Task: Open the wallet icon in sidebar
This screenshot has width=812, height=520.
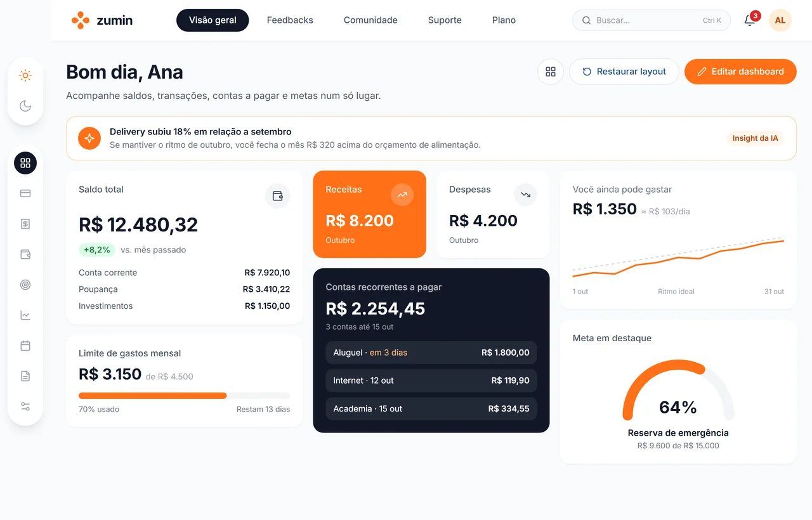Action: click(x=25, y=254)
